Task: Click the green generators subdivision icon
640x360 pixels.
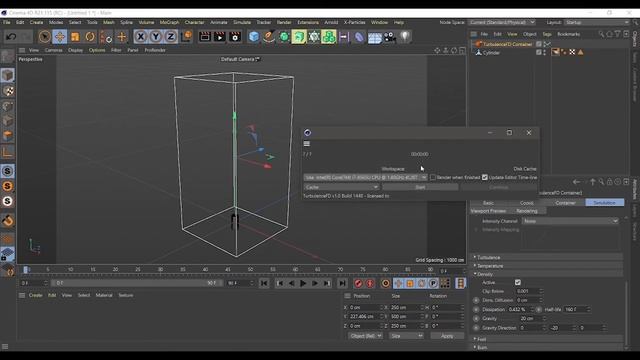Action: tap(284, 37)
